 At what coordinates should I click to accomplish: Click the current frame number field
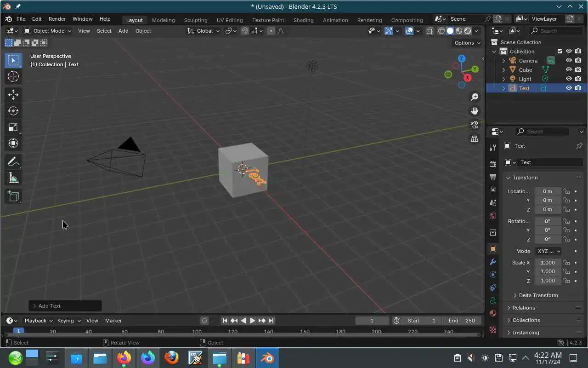pos(372,321)
